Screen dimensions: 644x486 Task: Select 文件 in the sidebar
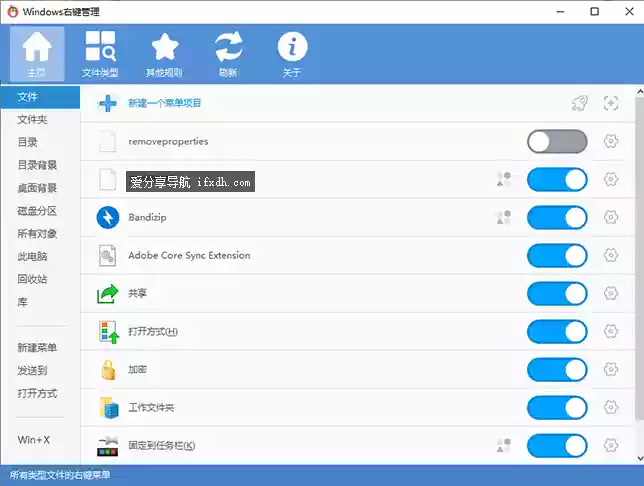pos(40,97)
